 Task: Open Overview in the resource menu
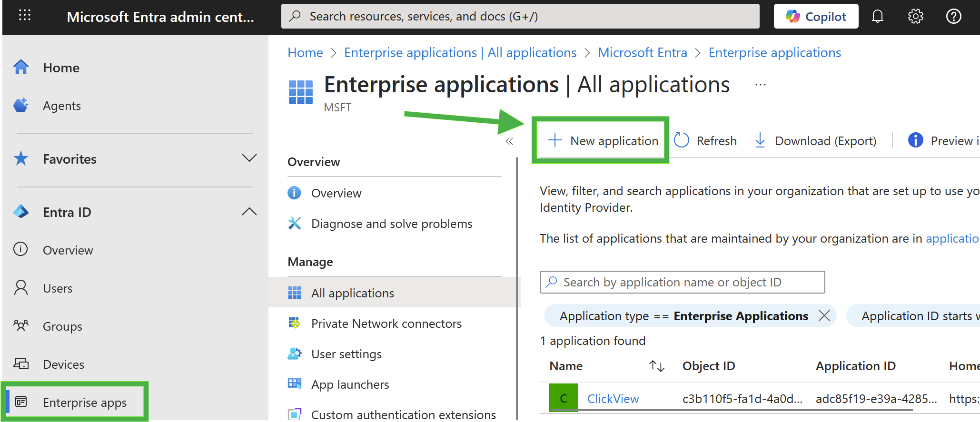(336, 193)
